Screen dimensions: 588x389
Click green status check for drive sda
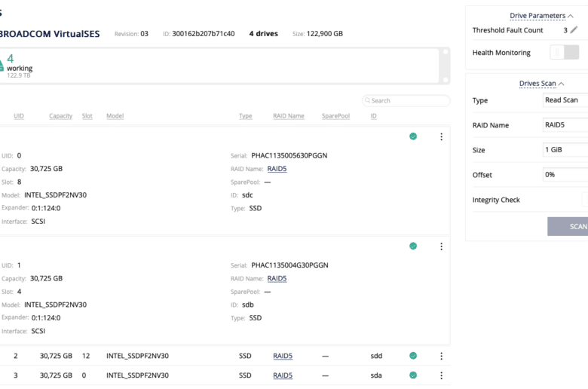[x=413, y=375]
